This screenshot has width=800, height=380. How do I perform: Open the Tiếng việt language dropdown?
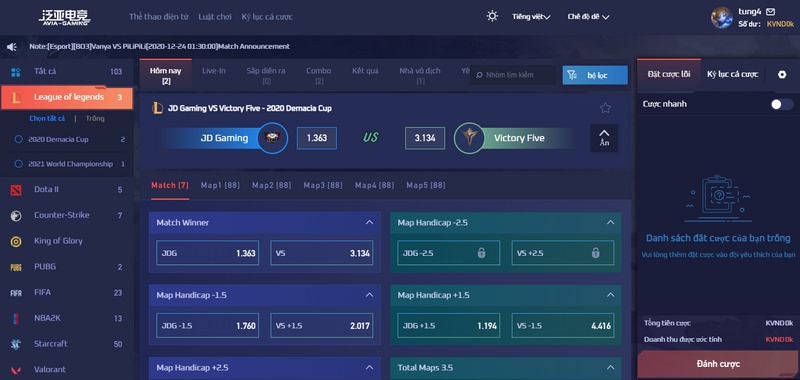(531, 17)
